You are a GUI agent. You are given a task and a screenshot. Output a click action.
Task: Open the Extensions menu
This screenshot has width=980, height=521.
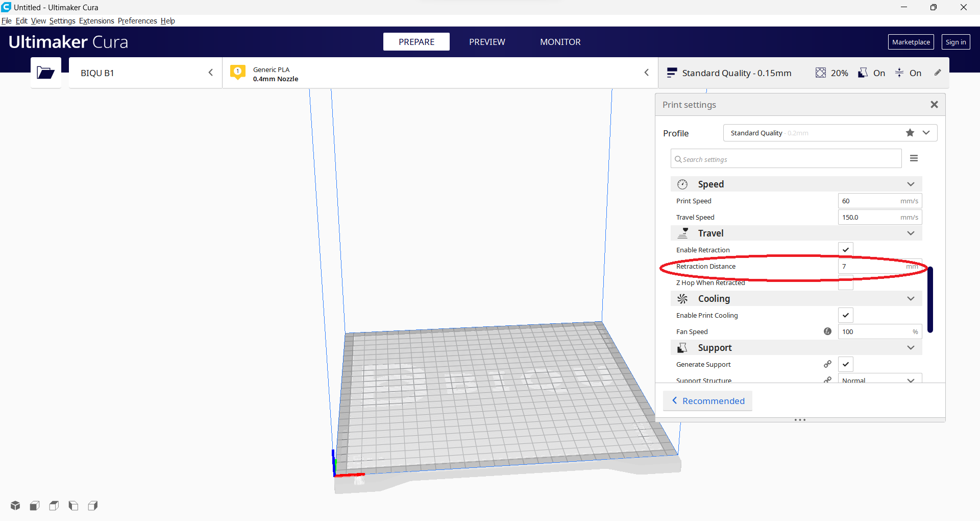[x=96, y=21]
